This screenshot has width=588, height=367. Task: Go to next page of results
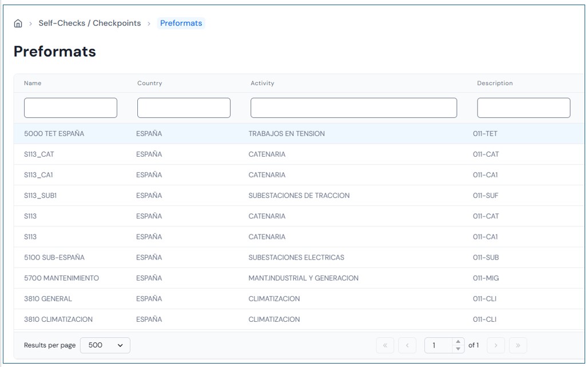[x=496, y=345]
